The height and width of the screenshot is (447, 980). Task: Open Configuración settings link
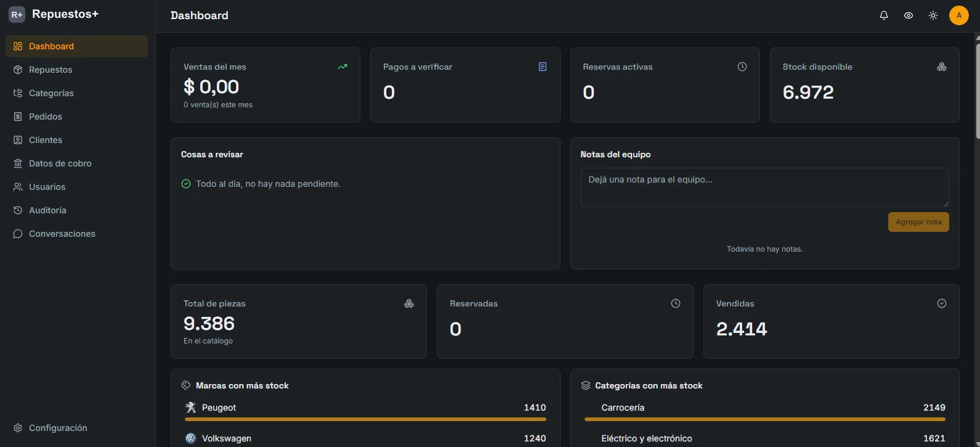point(77,428)
